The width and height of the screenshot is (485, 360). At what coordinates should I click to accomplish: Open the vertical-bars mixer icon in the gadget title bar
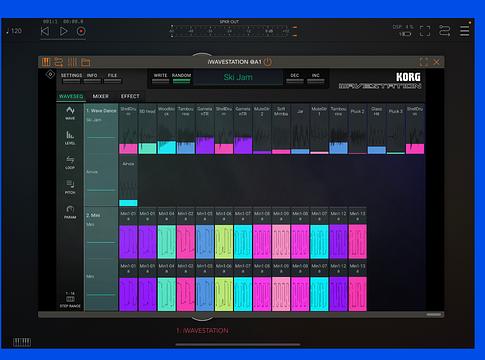[x=72, y=62]
